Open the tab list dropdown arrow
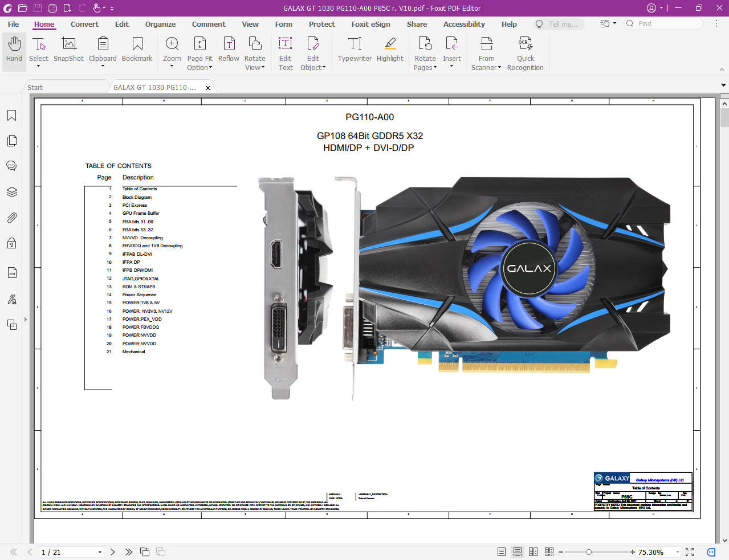729x560 pixels. pos(723,85)
